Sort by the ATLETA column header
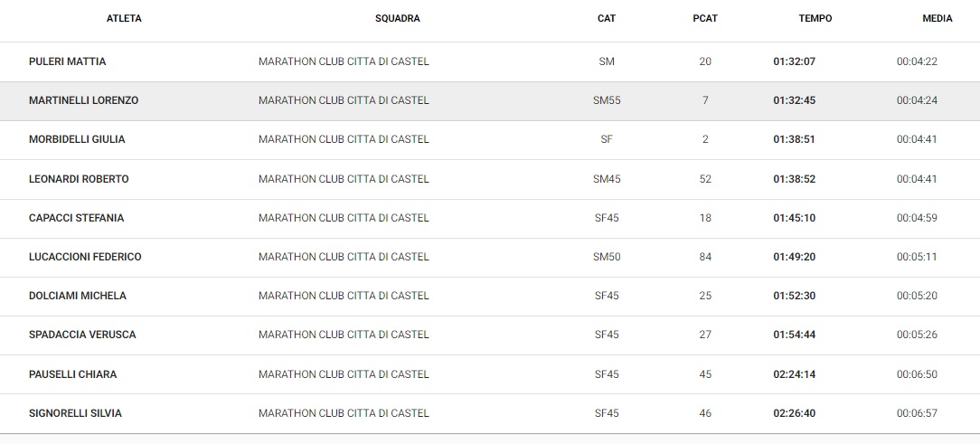 pyautogui.click(x=124, y=19)
